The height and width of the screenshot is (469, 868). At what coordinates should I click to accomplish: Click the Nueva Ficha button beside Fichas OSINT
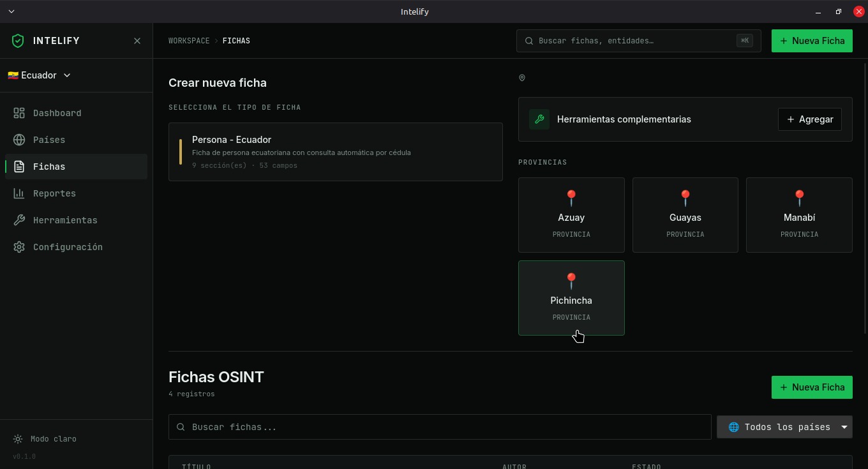(x=812, y=387)
